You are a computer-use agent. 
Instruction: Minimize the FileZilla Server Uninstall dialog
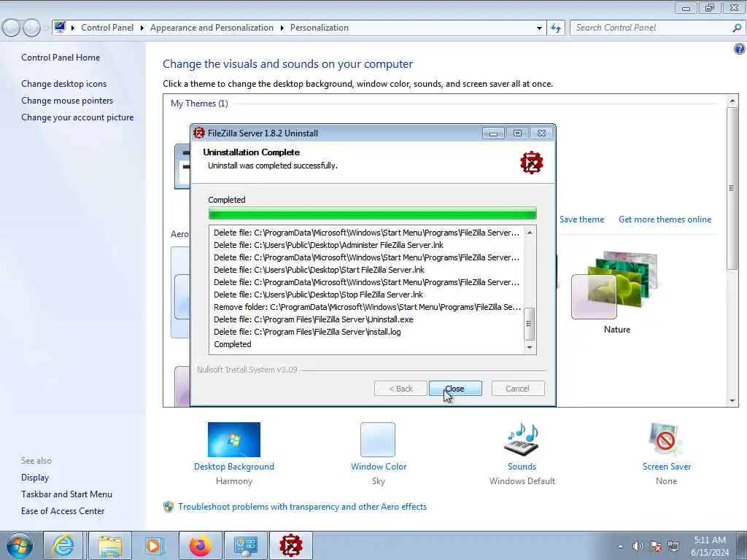pyautogui.click(x=493, y=133)
